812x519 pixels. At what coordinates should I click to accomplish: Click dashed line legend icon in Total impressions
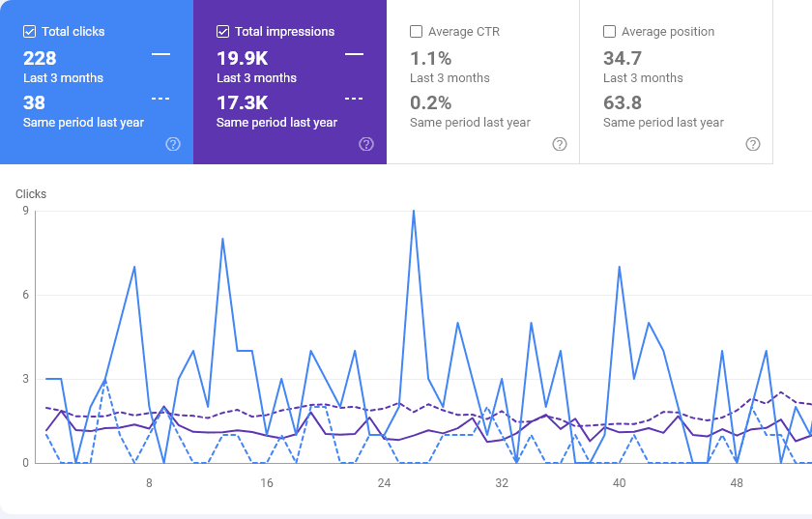tap(354, 99)
